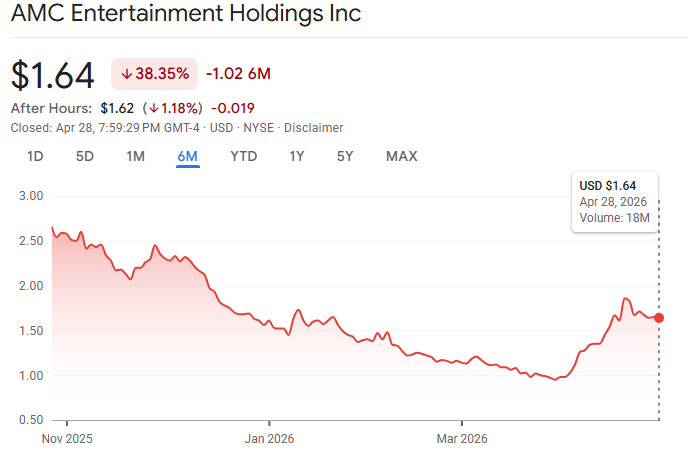The image size is (688, 461).
Task: Click the down arrow in percentage badge
Action: tap(126, 74)
